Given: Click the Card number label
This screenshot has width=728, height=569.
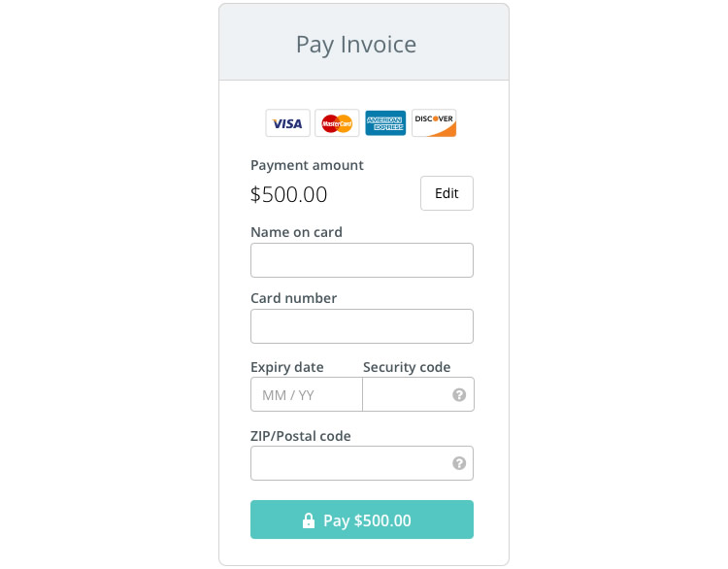Looking at the screenshot, I should tap(293, 298).
